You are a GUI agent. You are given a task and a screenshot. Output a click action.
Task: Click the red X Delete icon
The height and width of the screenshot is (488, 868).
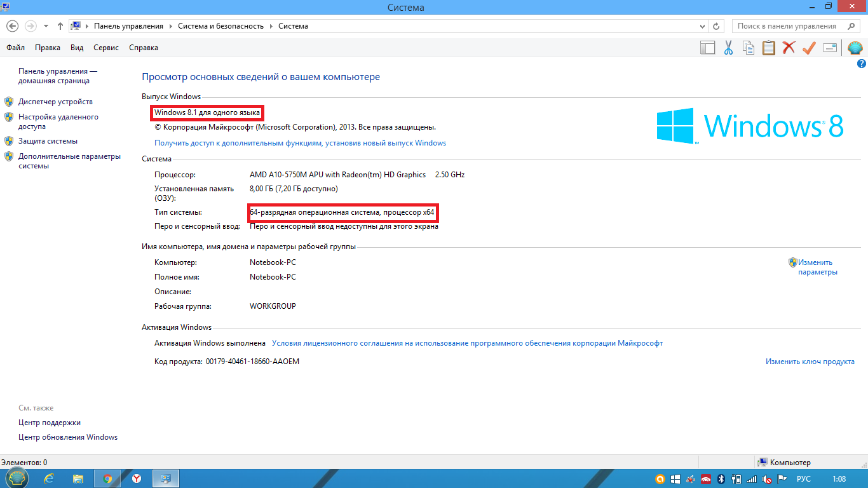(789, 48)
